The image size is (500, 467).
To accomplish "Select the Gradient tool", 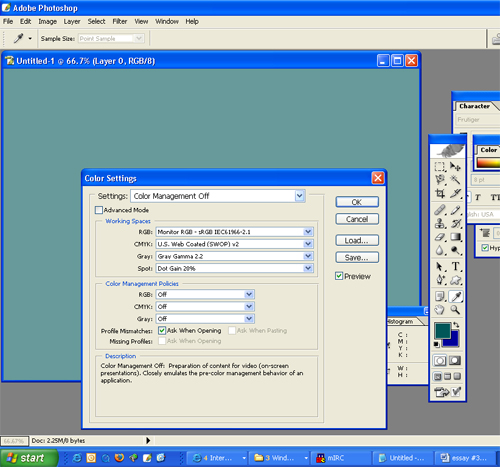I will pos(455,237).
